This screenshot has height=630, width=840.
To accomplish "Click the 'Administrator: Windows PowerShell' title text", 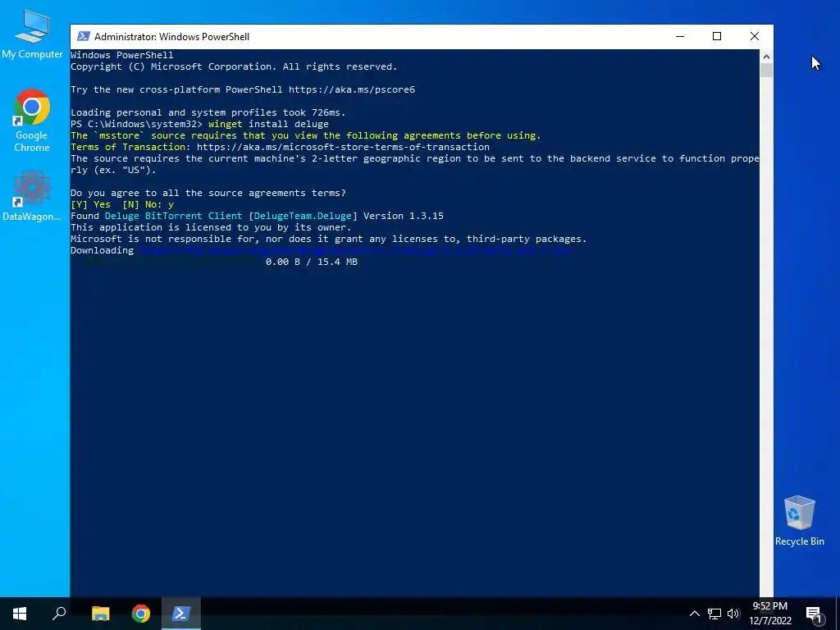I will pos(172,36).
